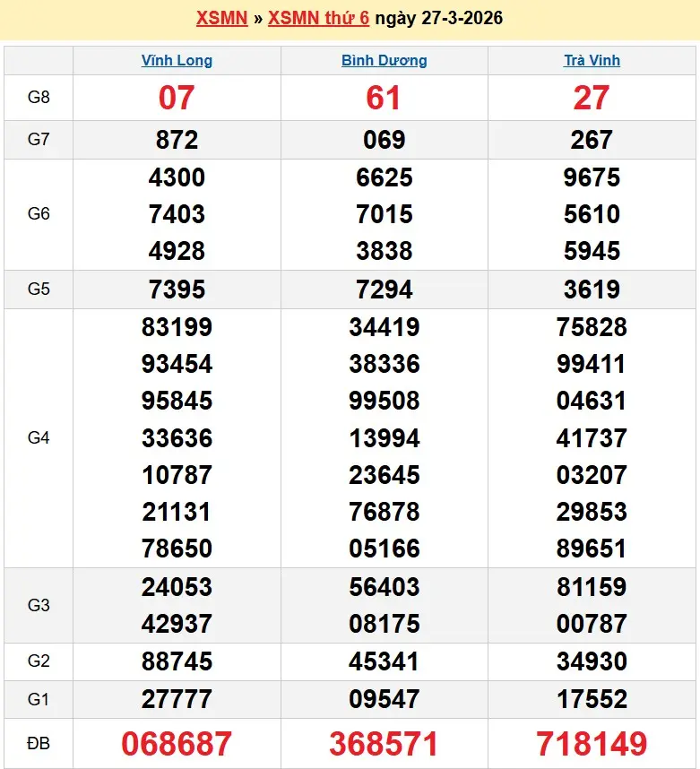Select the ĐB row label
This screenshot has height=769, width=700.
click(39, 744)
